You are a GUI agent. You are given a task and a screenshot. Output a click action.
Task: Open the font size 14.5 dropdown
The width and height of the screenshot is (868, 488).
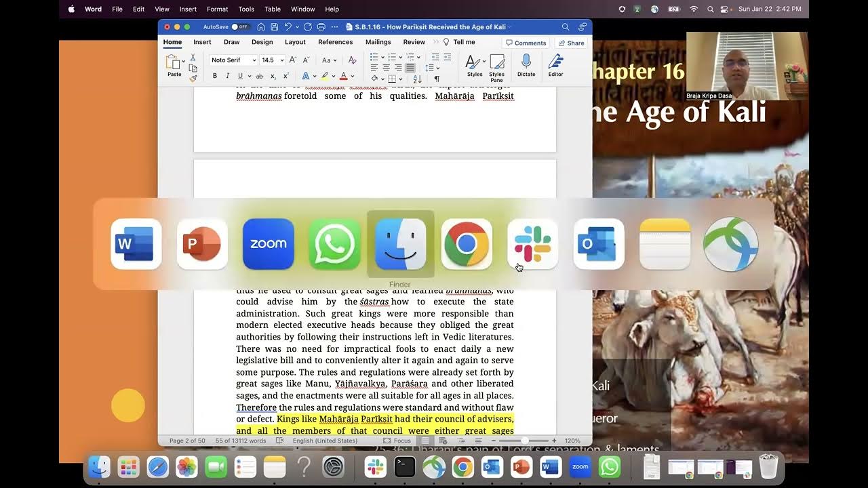282,60
